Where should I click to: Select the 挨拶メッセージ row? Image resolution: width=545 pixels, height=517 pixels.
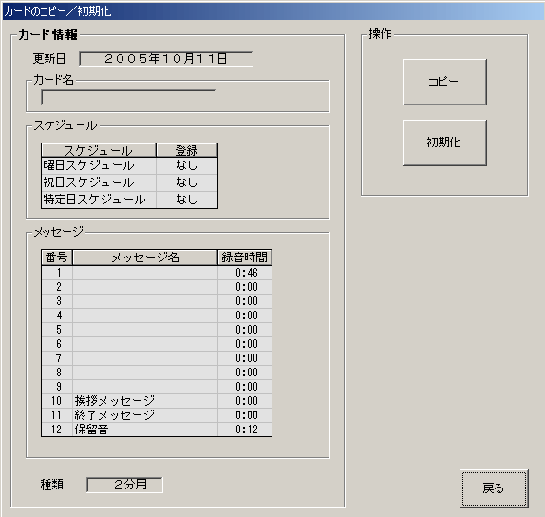[x=157, y=401]
